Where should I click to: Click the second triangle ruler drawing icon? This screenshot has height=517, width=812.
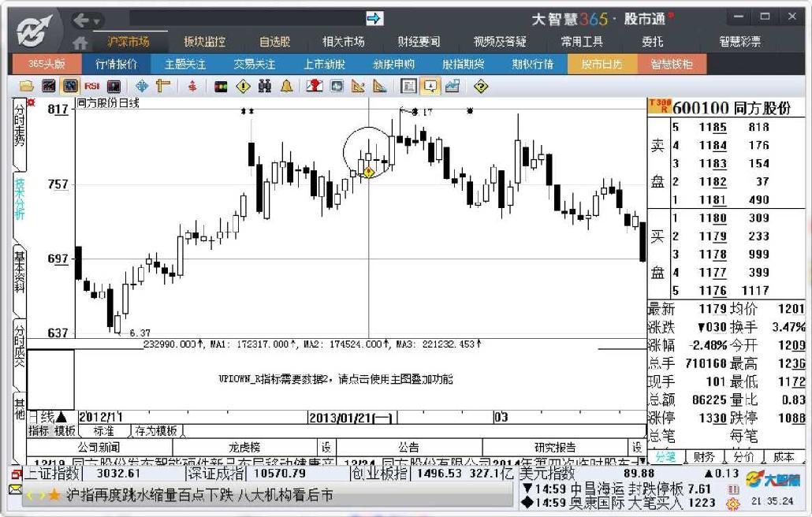coord(379,86)
